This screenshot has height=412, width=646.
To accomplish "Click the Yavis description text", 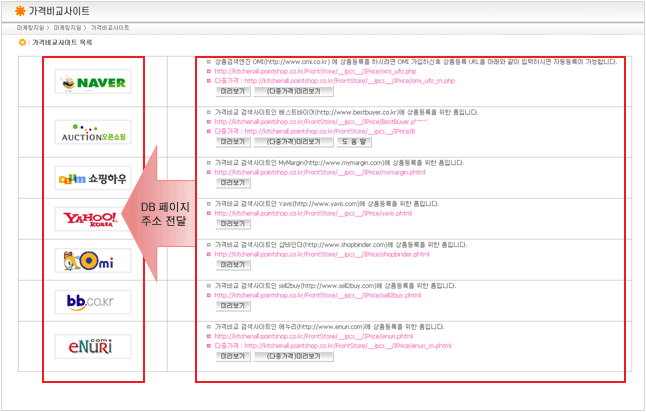I will [x=327, y=204].
